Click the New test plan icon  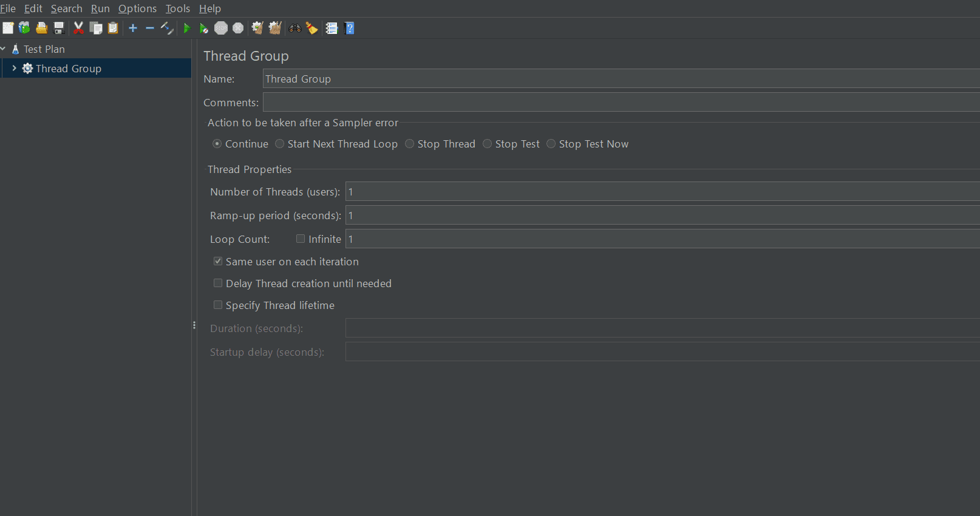point(8,28)
